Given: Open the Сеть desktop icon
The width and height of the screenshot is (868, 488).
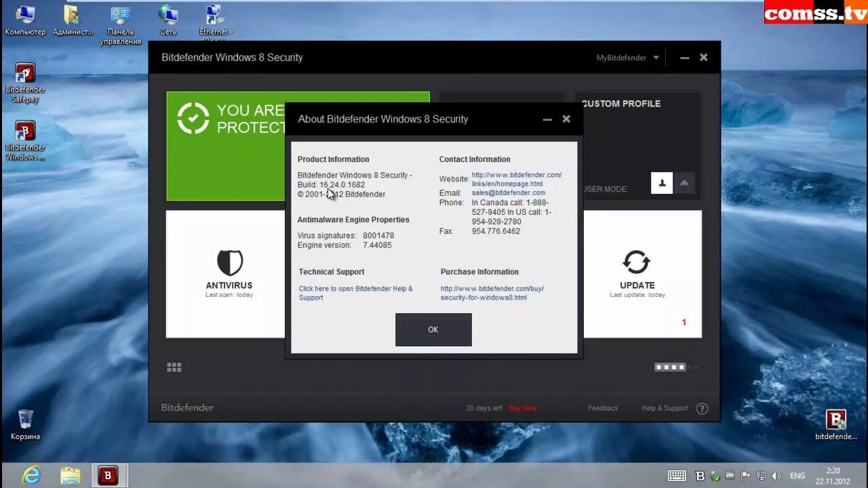Looking at the screenshot, I should point(168,20).
